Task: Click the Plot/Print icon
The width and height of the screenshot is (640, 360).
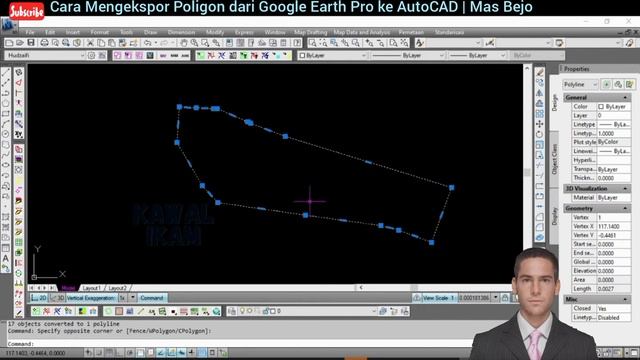Action: pos(44,43)
